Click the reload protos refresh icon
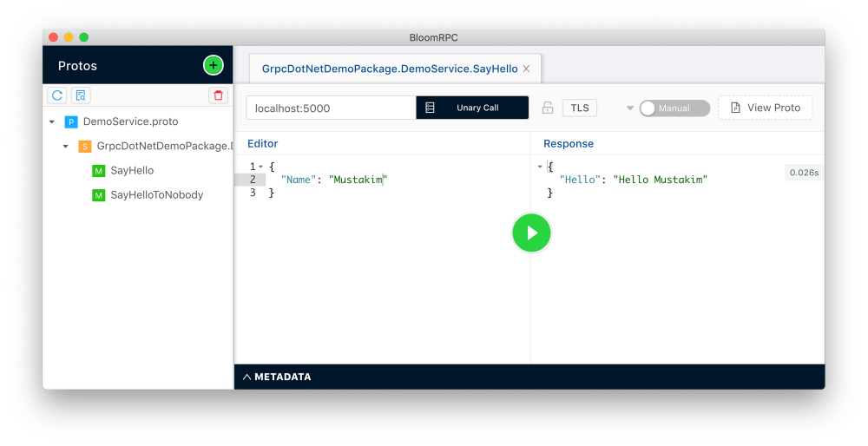Image resolution: width=868 pixels, height=446 pixels. coord(57,95)
